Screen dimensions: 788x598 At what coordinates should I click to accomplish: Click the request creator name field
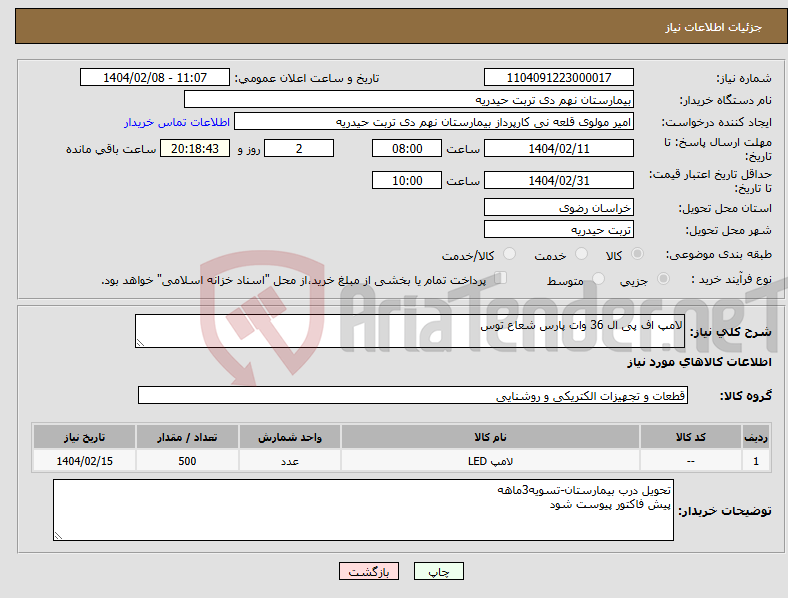(x=434, y=122)
